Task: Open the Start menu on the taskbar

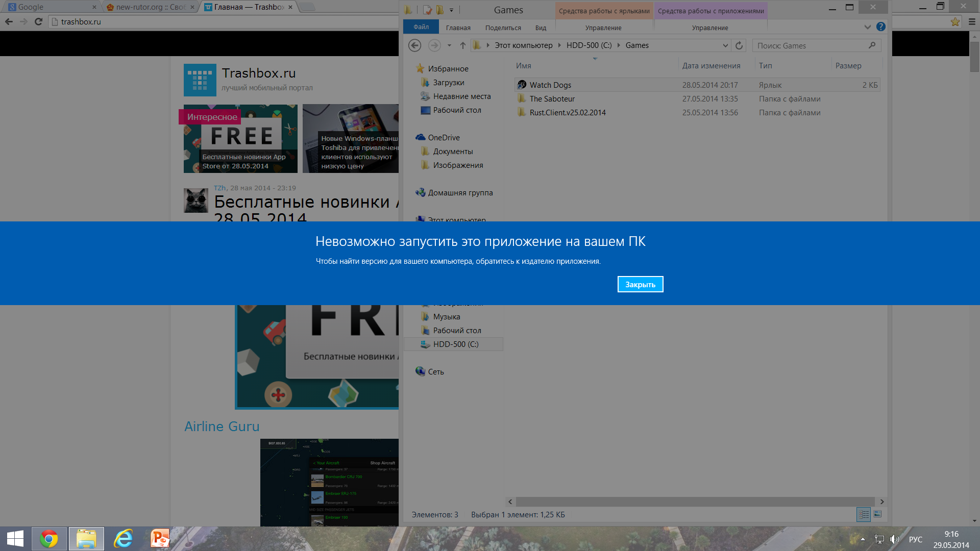Action: tap(15, 539)
